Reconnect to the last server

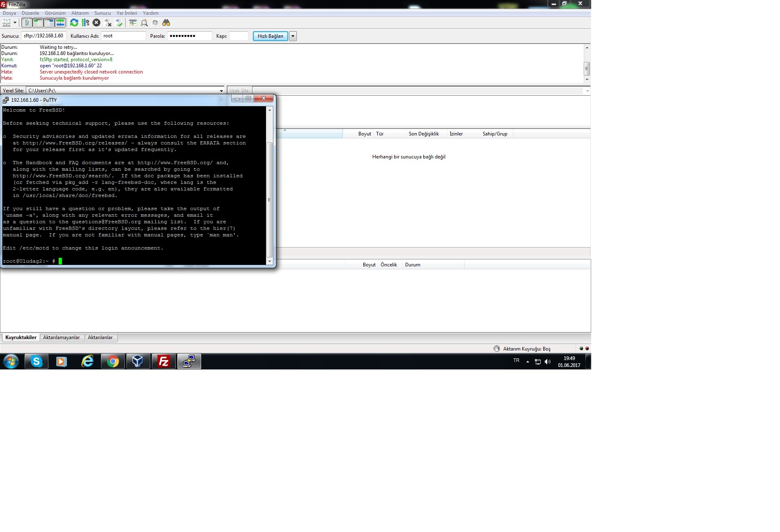[119, 23]
